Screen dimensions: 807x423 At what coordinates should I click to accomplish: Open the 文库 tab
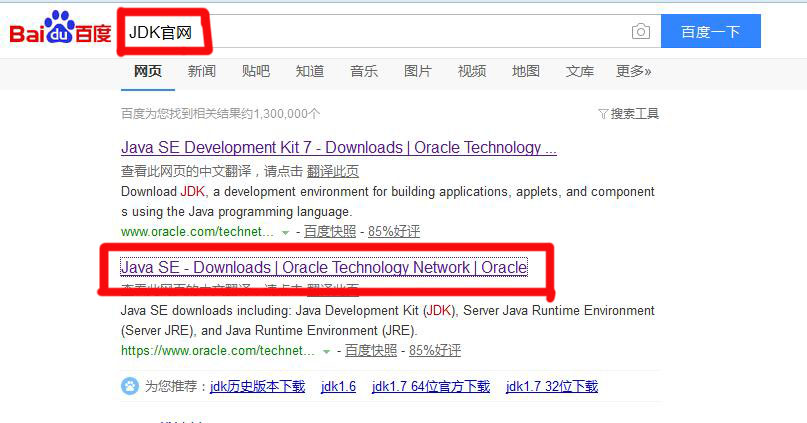pos(580,71)
